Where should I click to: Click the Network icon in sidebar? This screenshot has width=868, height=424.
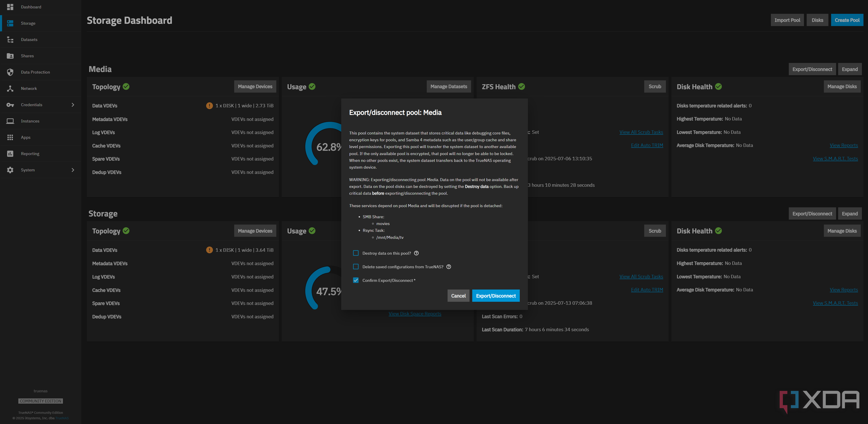pyautogui.click(x=10, y=88)
